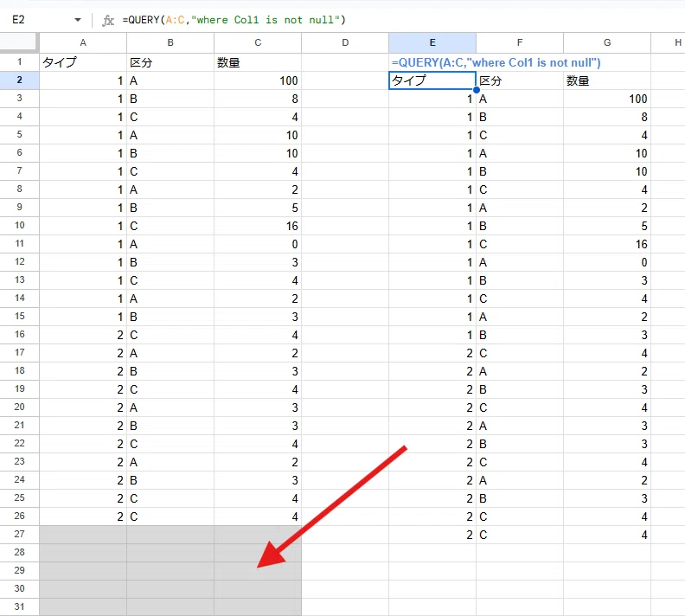Select column B header
The height and width of the screenshot is (616, 685).
pos(170,42)
